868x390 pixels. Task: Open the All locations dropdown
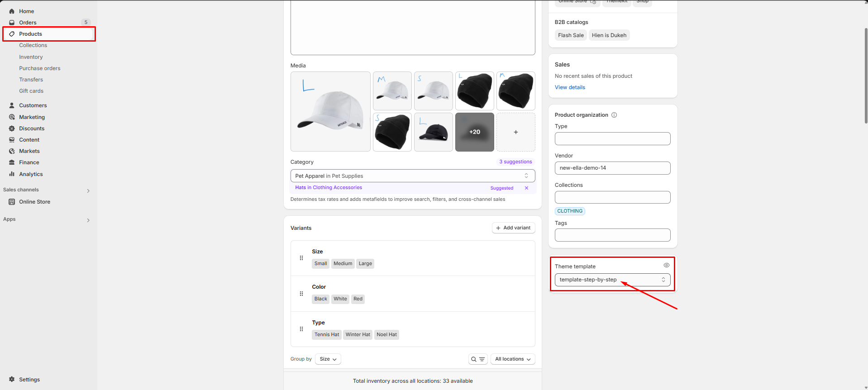point(512,359)
